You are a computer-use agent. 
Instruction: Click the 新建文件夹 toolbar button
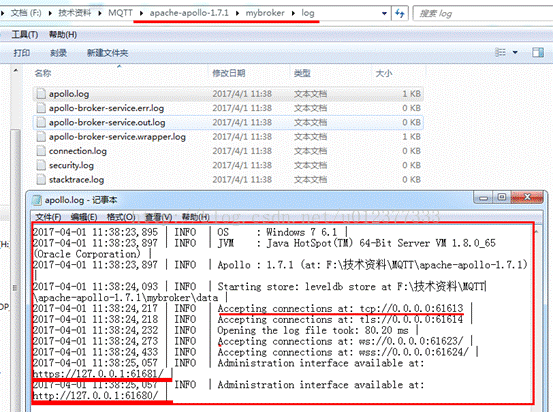108,53
